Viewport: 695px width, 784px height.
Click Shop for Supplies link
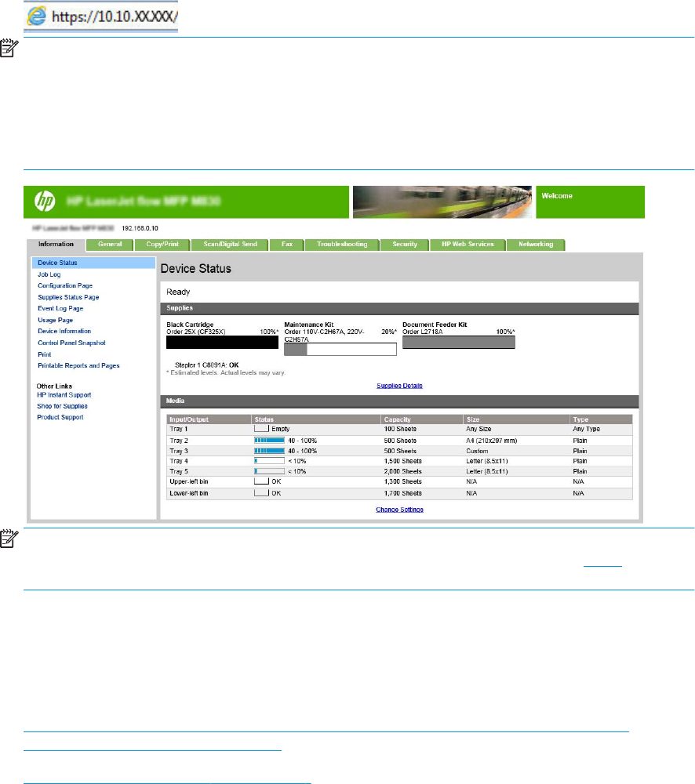(x=62, y=406)
